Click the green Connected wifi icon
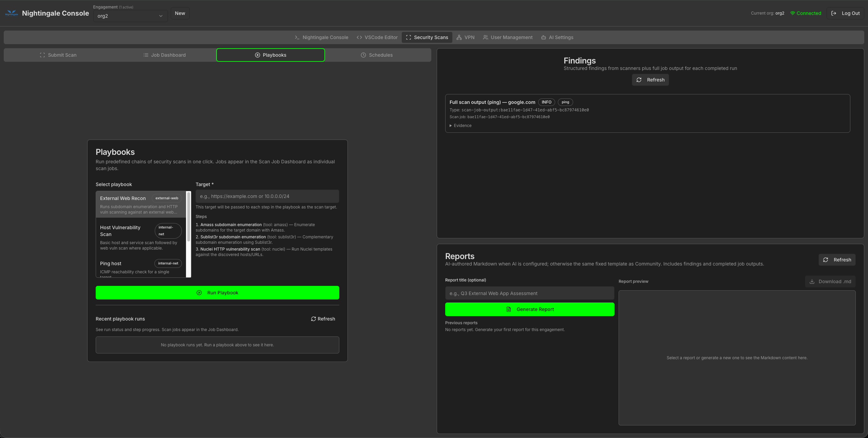The width and height of the screenshot is (868, 438). tap(793, 13)
